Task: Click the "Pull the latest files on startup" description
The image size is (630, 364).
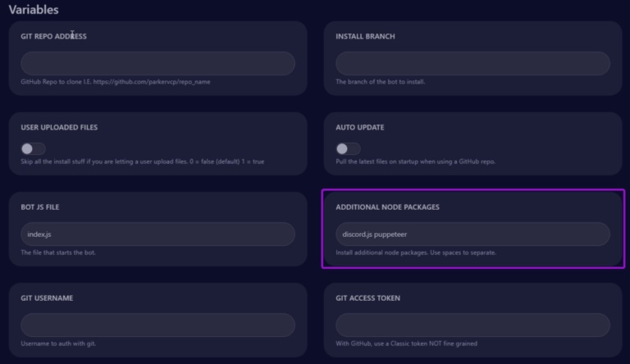Action: pos(415,162)
